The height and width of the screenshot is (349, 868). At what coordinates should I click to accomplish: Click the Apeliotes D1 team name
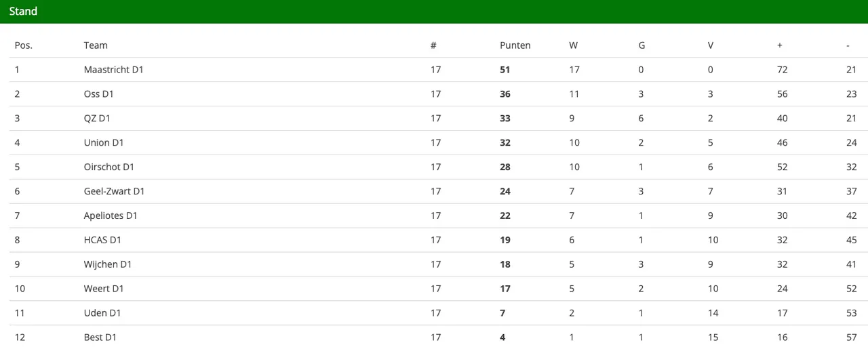(x=111, y=216)
